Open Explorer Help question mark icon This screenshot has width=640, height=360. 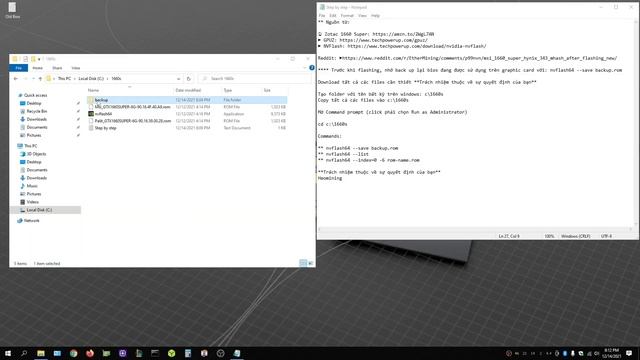click(x=312, y=68)
